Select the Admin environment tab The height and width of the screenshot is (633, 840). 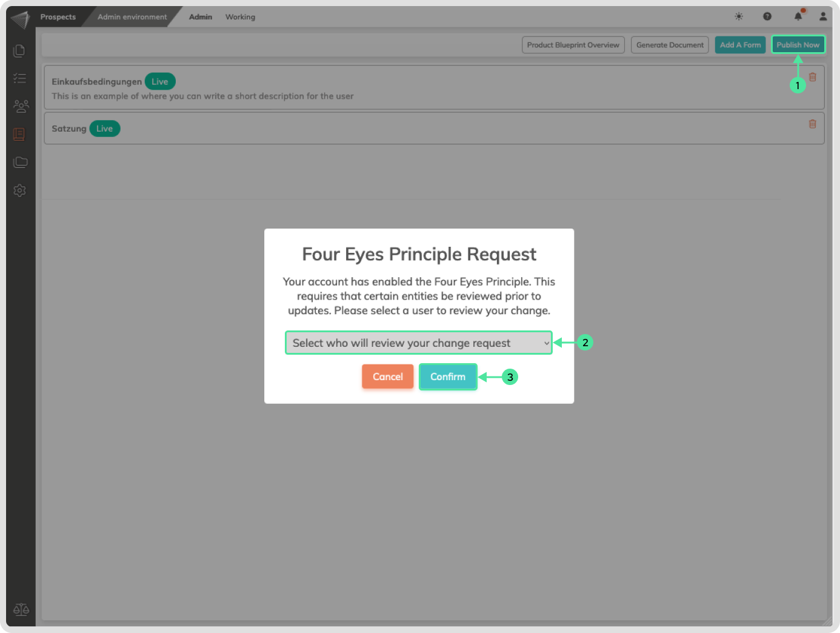click(132, 17)
